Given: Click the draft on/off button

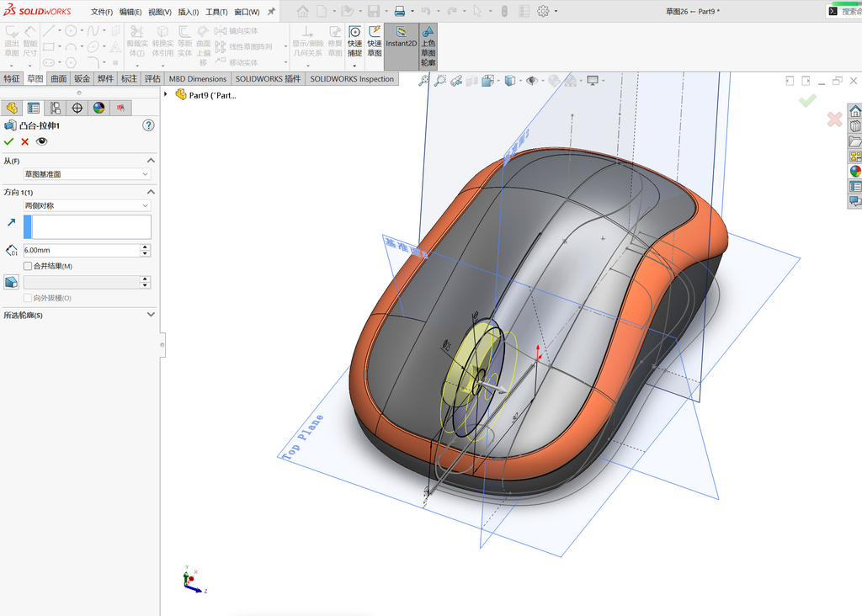Looking at the screenshot, I should pos(12,283).
